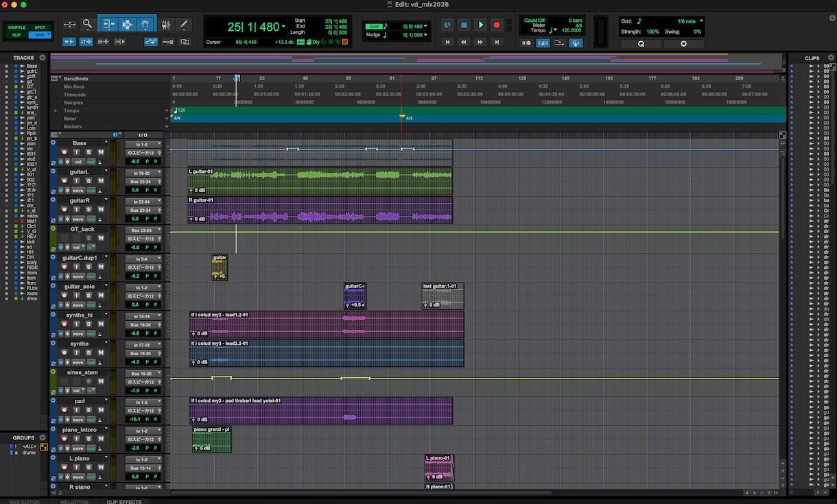
Task: Select the Scrubber speaker tool
Action: pyautogui.click(x=165, y=25)
